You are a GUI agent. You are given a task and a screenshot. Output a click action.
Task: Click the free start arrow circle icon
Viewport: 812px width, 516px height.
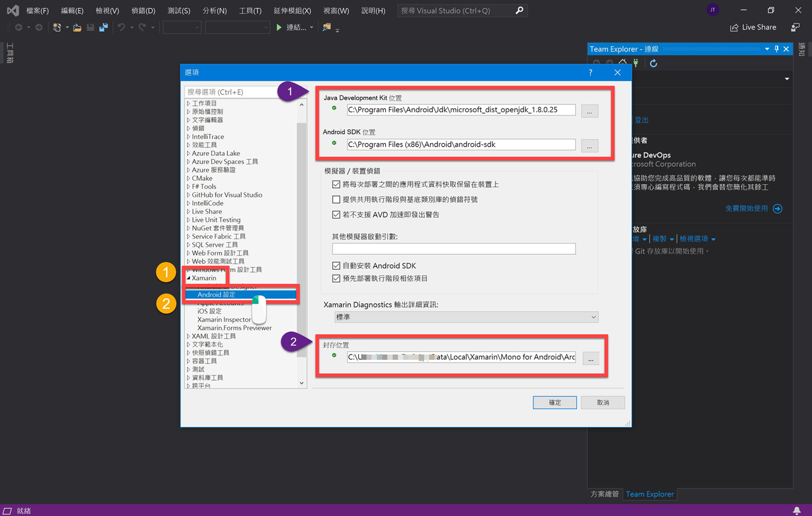[778, 209]
